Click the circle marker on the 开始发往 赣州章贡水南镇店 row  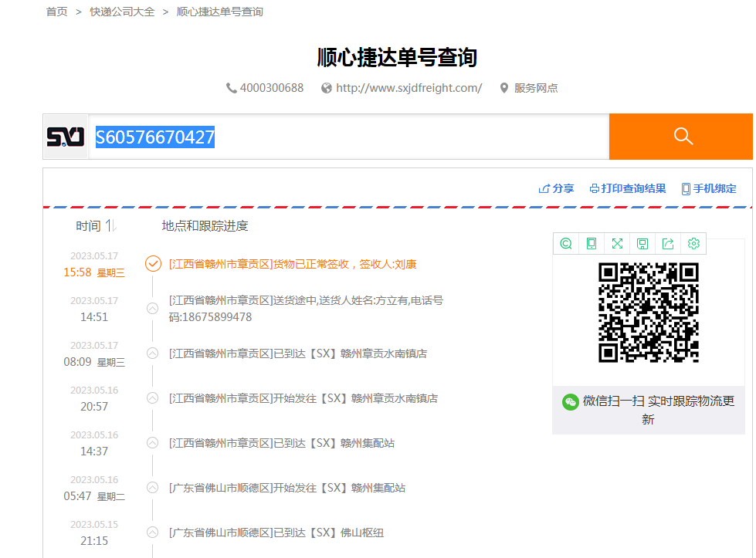[152, 398]
